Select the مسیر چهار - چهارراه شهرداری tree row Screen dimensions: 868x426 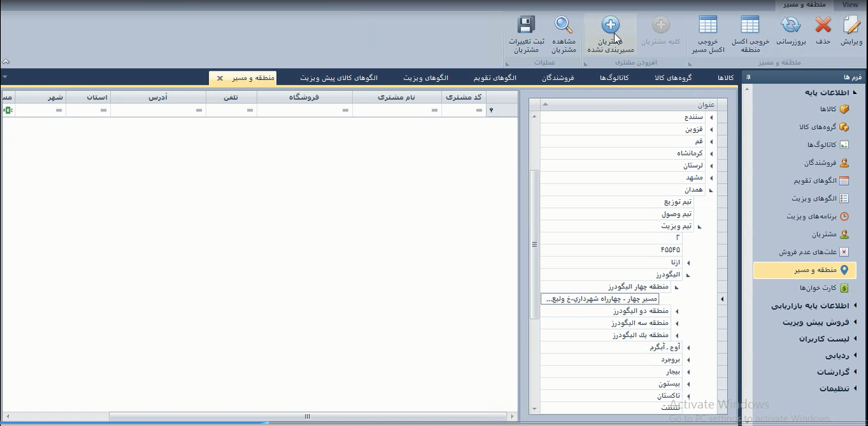pyautogui.click(x=600, y=299)
